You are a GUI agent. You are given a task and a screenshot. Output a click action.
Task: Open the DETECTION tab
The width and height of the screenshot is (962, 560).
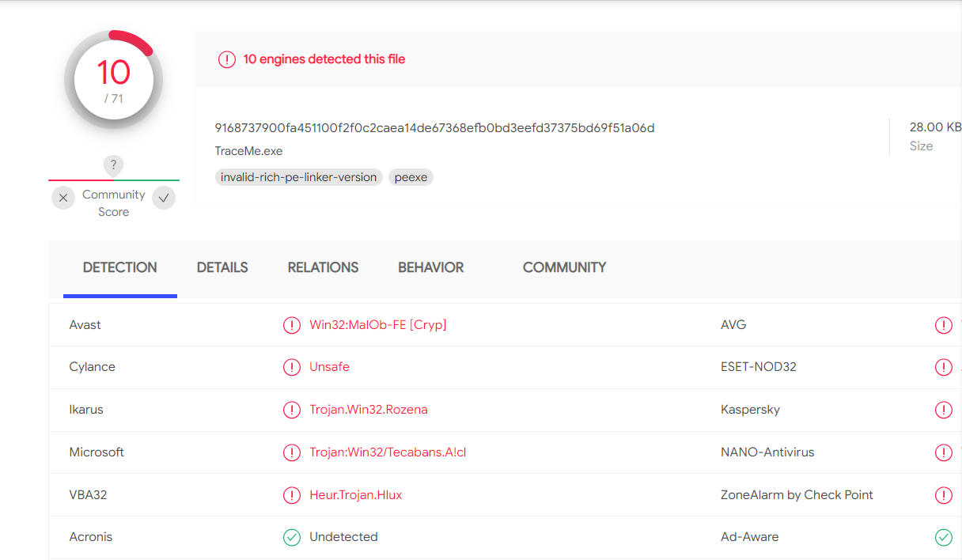[x=120, y=267]
